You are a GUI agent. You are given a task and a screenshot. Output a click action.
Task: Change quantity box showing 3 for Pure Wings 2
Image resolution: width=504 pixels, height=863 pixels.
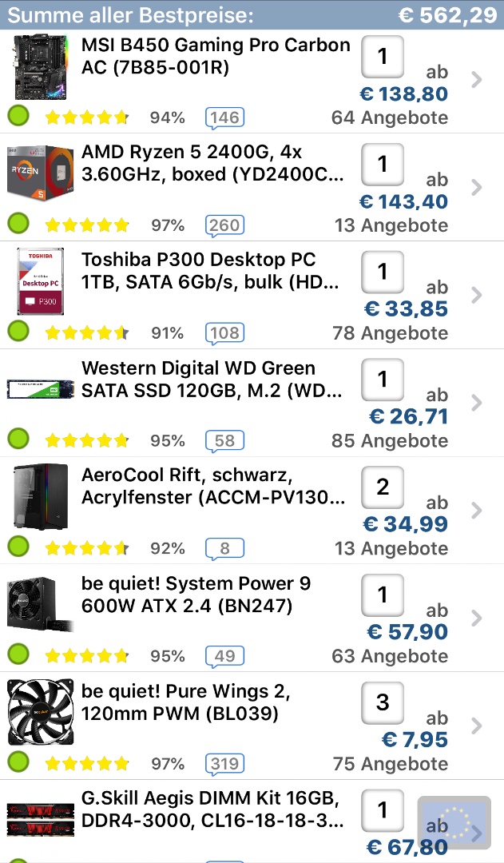coord(383,703)
